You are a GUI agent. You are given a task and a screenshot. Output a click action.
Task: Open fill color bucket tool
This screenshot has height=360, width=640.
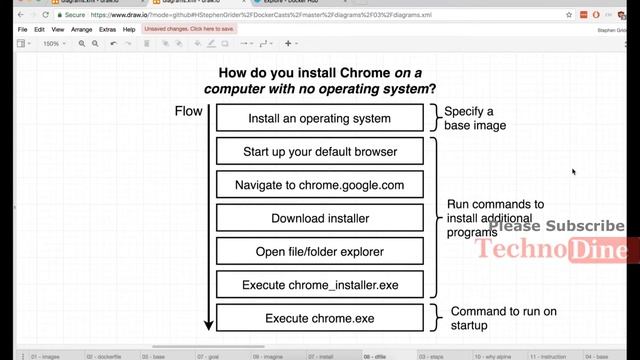coord(198,43)
